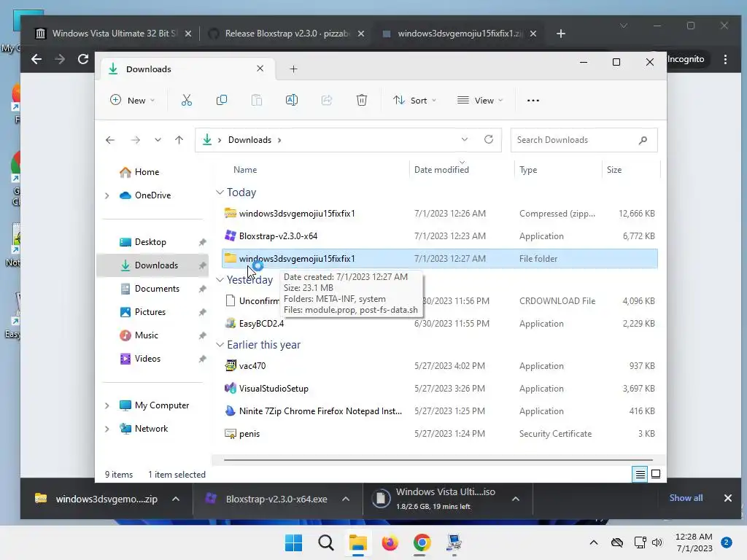Click the search magnifier in Search Downloads

[x=643, y=140]
